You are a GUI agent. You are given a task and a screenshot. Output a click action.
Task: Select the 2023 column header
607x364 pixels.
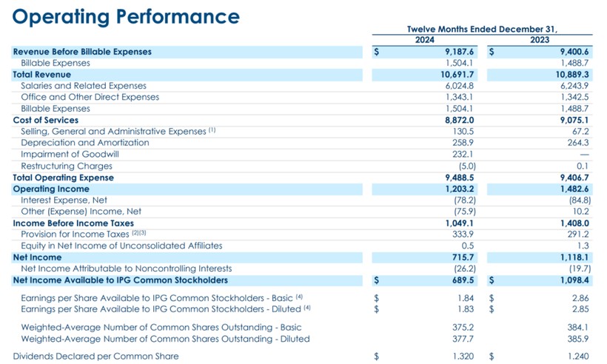(540, 40)
